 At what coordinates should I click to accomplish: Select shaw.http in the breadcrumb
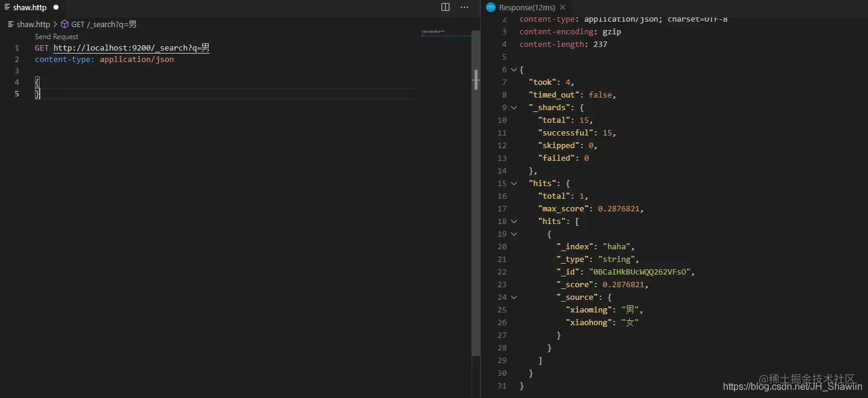pos(34,25)
